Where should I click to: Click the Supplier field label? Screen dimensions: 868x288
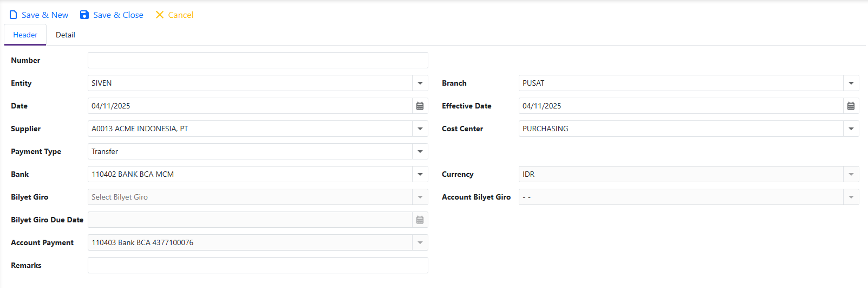(x=25, y=129)
